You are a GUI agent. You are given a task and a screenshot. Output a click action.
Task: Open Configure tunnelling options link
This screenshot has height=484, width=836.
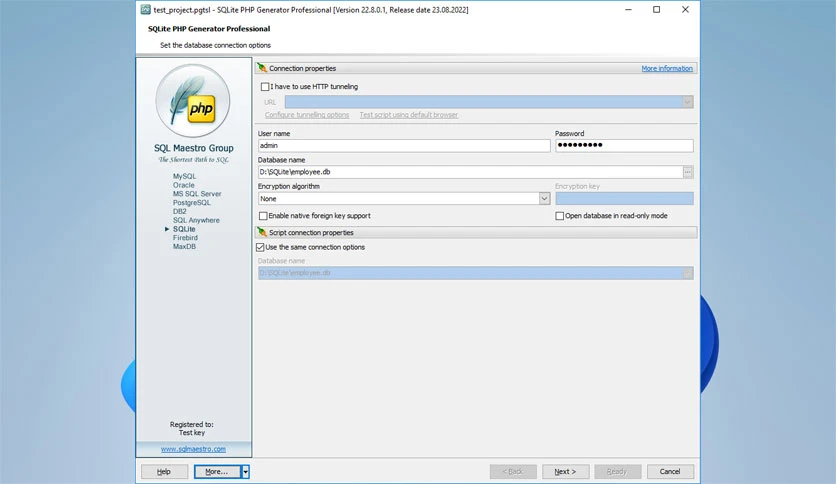(307, 115)
